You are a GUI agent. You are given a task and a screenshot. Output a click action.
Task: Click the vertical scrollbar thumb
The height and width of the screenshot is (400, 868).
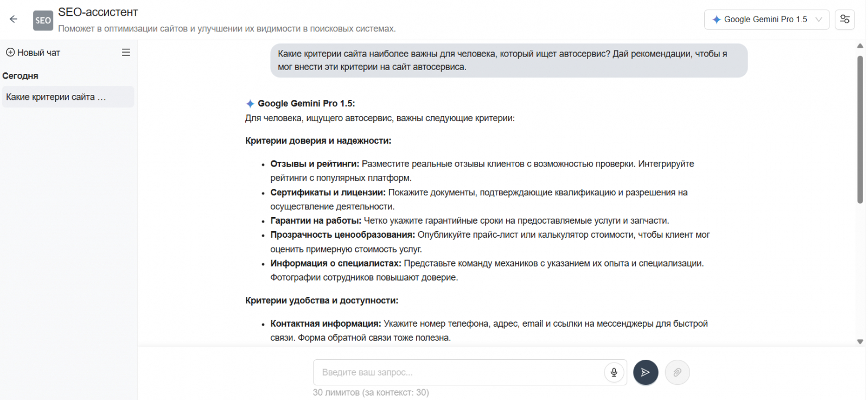coord(860,129)
